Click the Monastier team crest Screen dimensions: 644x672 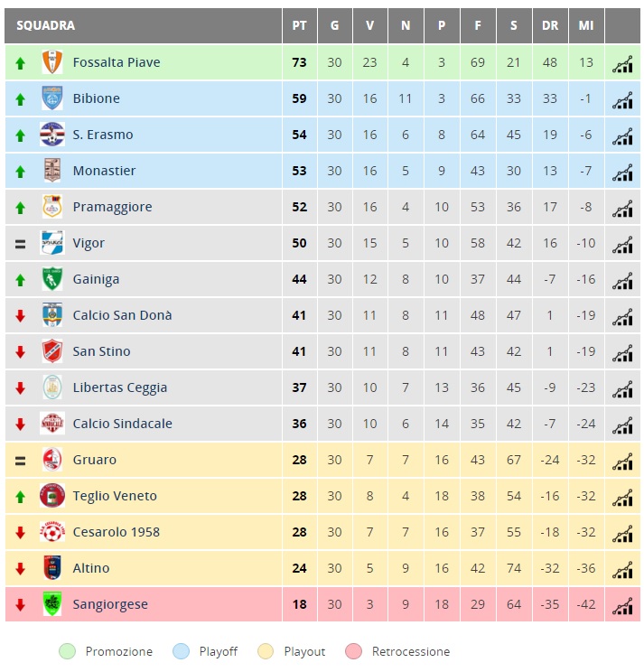pos(52,170)
